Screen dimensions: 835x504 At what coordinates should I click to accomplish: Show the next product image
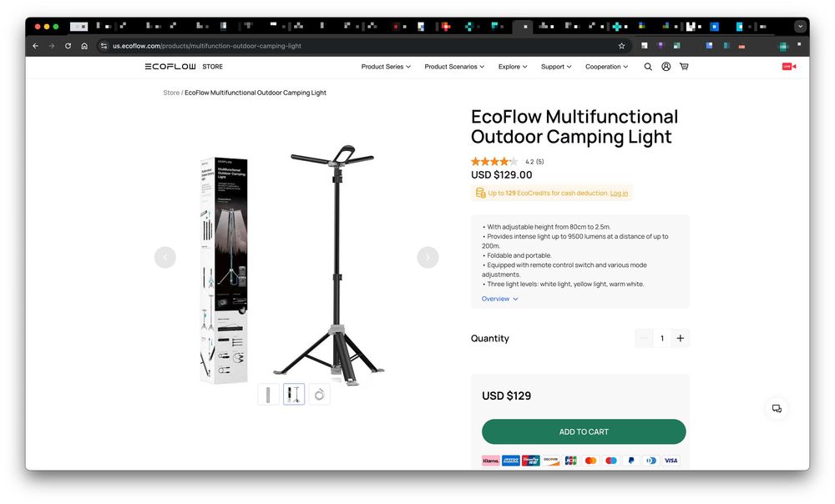point(428,257)
